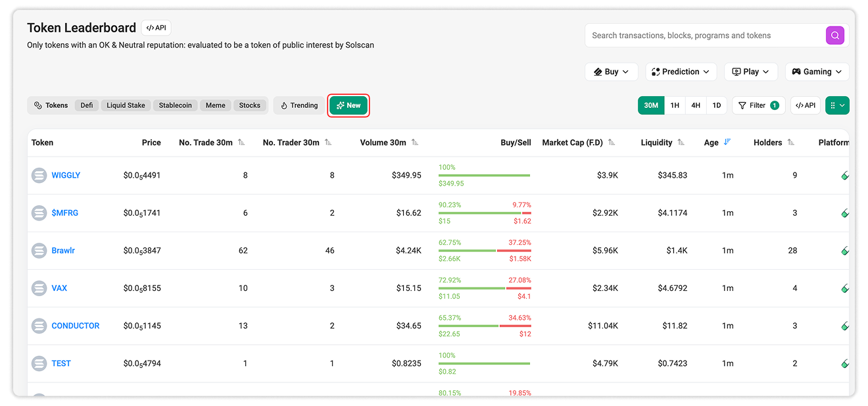Click Brawlr row platform pill icon
The height and width of the screenshot is (406, 868).
(845, 251)
